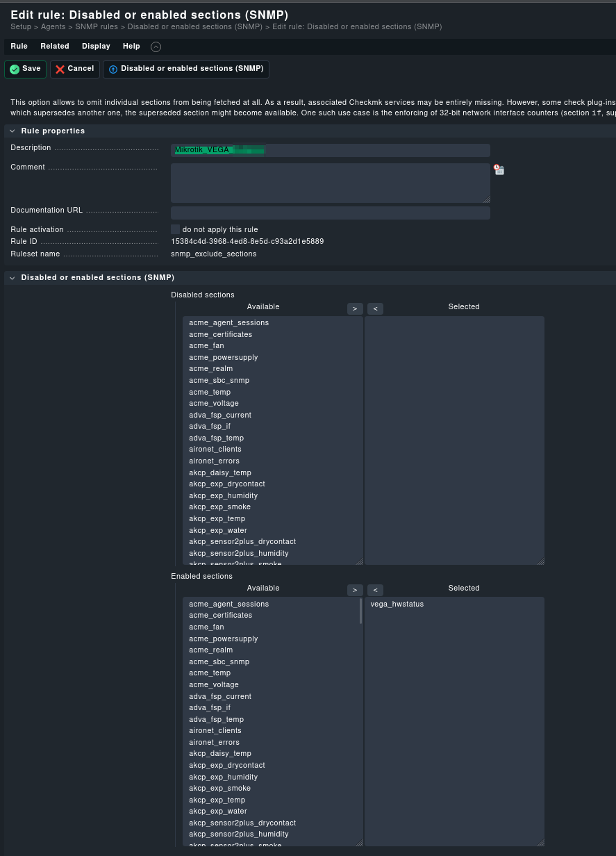The height and width of the screenshot is (856, 616).
Task: Collapse Disabled or enabled sections (SNMP) section
Action: (x=13, y=278)
